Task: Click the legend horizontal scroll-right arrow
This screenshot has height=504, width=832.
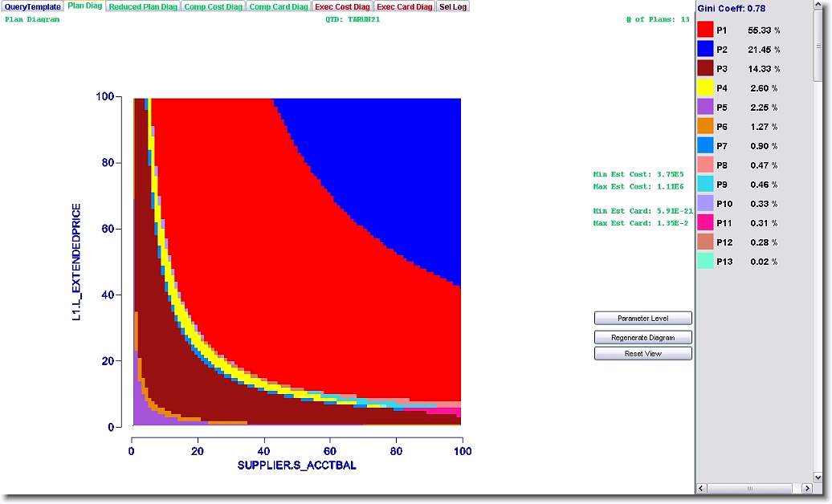Action: (x=807, y=488)
